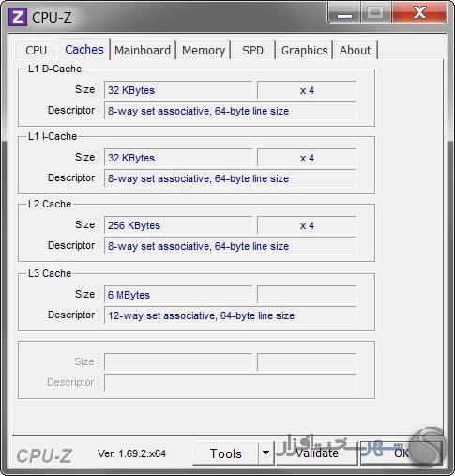Click the L3 Cache 12-way descriptor field

(x=231, y=315)
